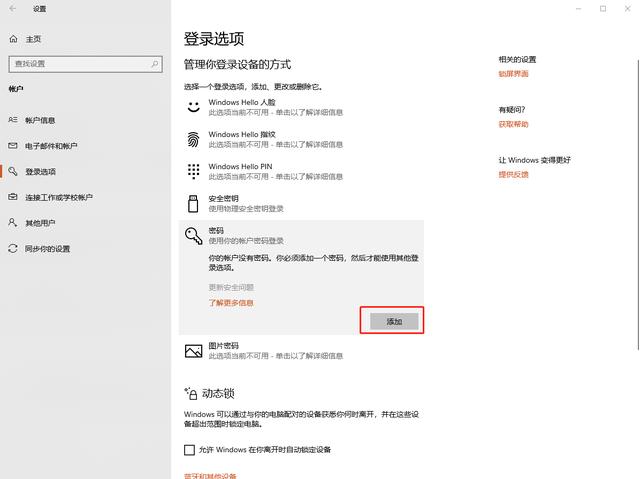Screen dimensions: 640x479
Task: Click the lock icon beside 动态锁
Action: [191, 393]
